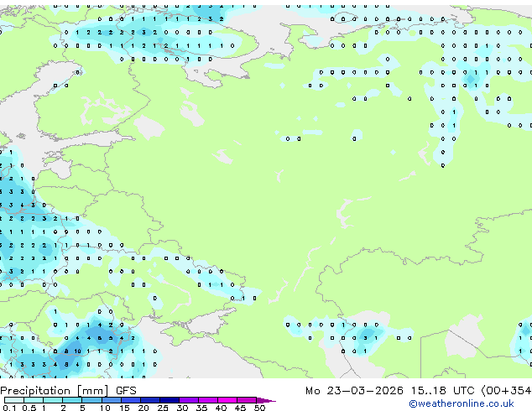Click the '35' legend scale label

[201, 408]
